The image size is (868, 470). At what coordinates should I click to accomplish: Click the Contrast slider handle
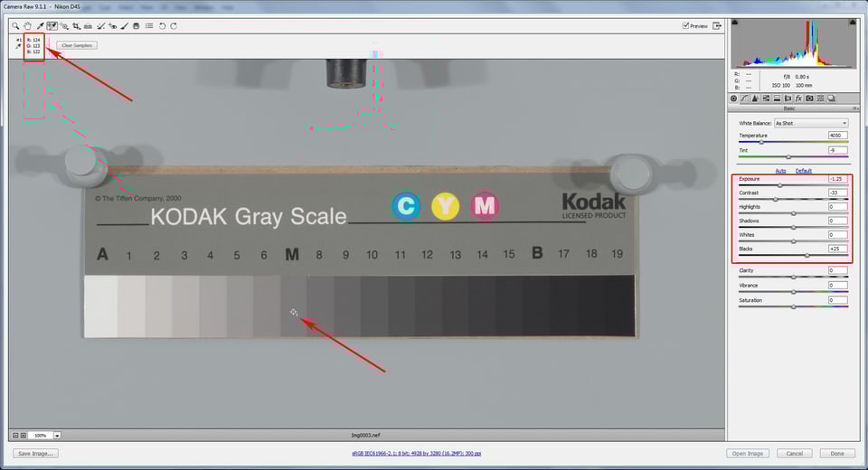[776, 199]
